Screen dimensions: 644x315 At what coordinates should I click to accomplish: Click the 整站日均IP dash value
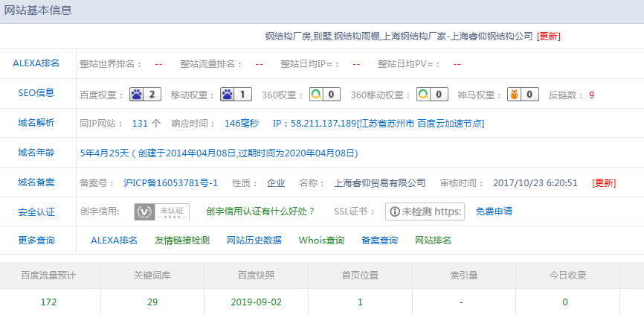pyautogui.click(x=356, y=65)
